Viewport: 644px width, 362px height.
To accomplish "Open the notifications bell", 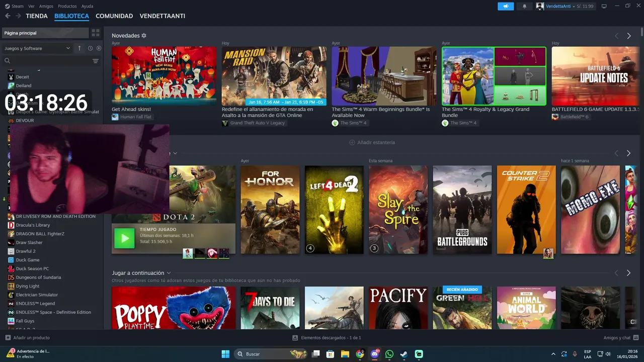I will (x=524, y=6).
